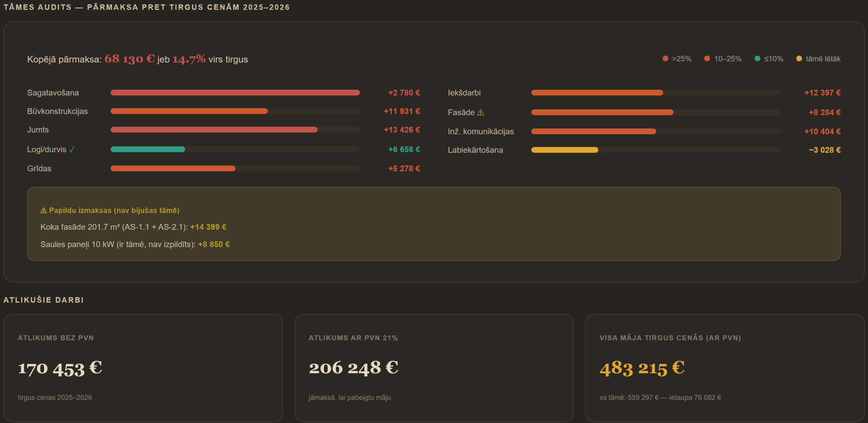The image size is (868, 423).
Task: Click the green ≤10% legend dot
Action: tap(757, 59)
